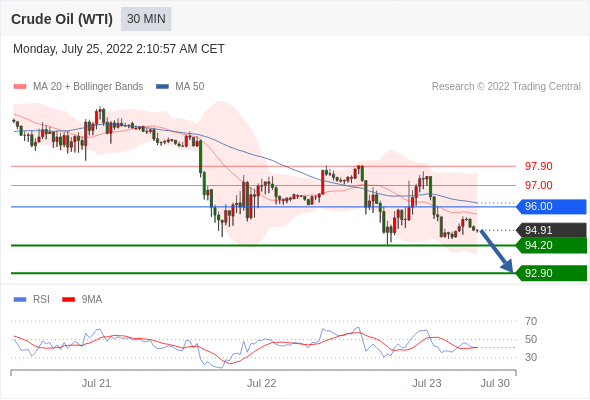Select the 92.90 target price tag

point(551,273)
